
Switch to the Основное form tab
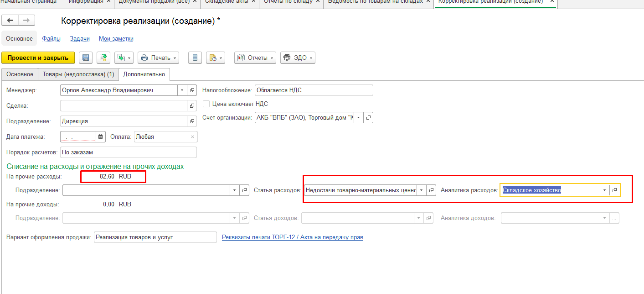tap(20, 74)
